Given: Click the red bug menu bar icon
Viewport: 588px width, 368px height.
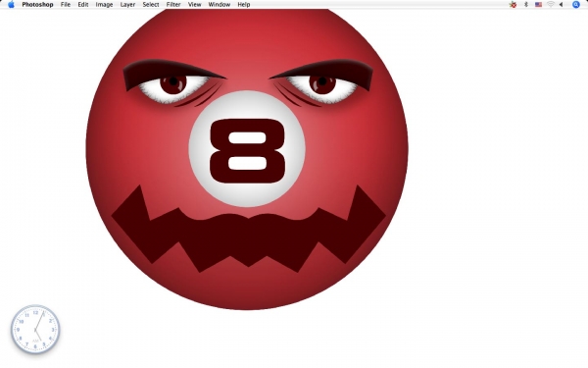Looking at the screenshot, I should pyautogui.click(x=513, y=5).
